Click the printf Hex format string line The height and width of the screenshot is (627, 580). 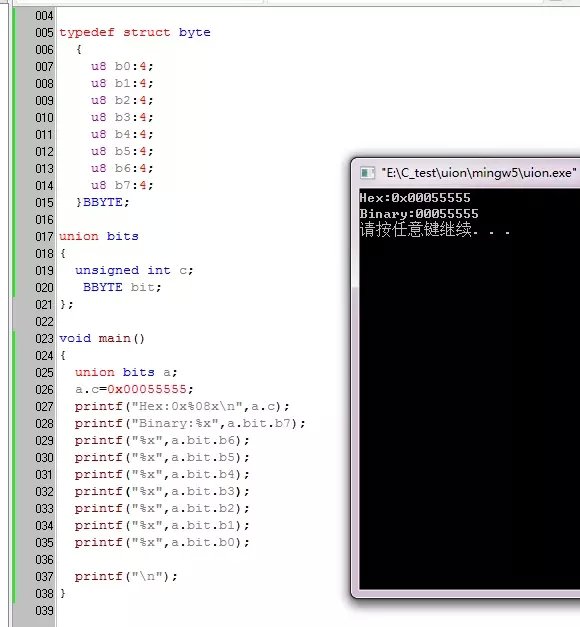pos(182,407)
